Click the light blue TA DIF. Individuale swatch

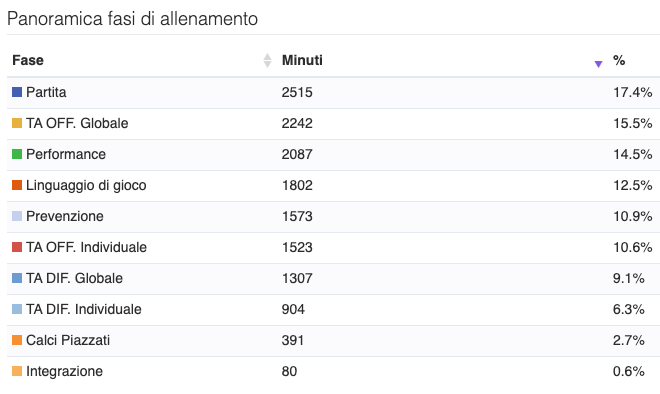(17, 309)
